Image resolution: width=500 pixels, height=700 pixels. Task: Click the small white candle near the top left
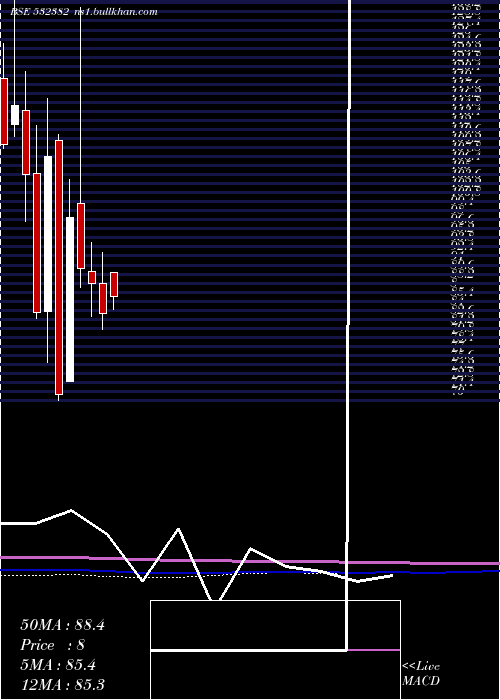click(x=15, y=115)
